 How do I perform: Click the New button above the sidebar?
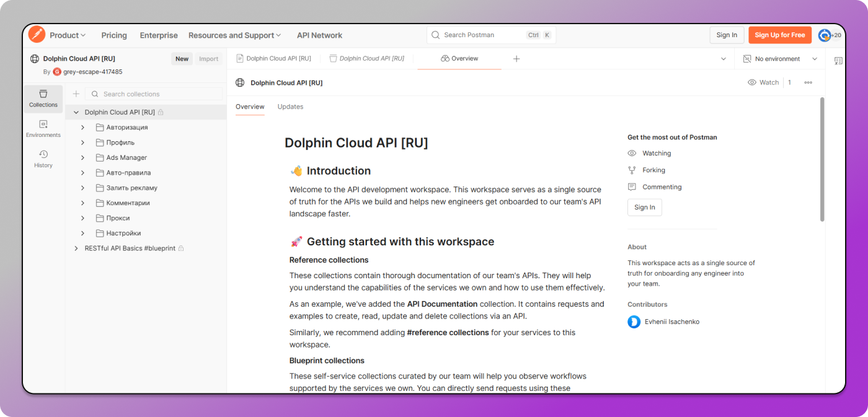click(x=182, y=58)
